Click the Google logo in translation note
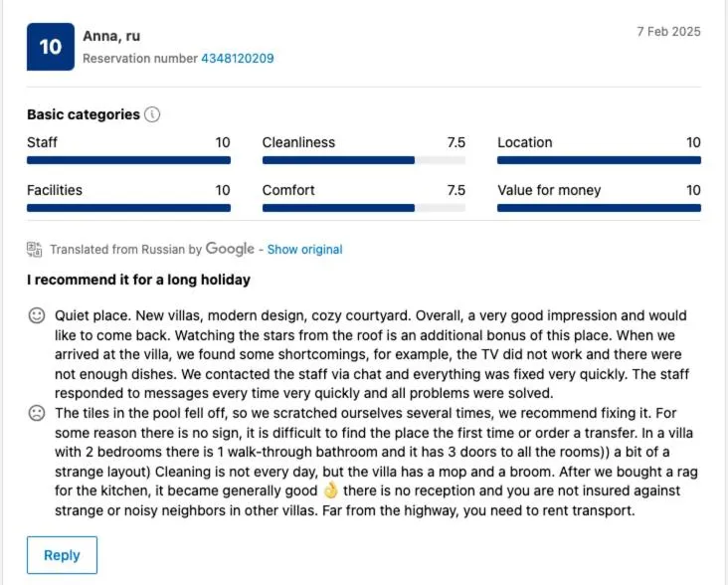The image size is (728, 585). 230,249
